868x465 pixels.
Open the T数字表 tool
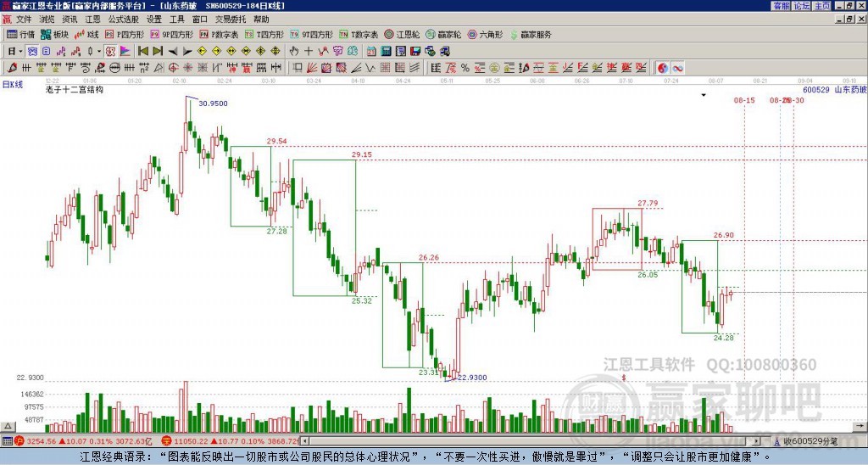359,34
